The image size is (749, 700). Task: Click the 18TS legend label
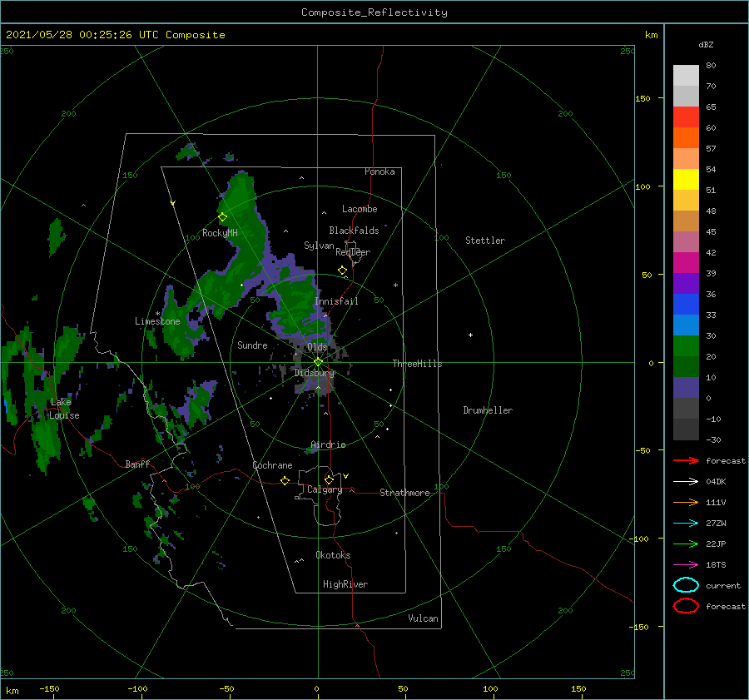[716, 565]
